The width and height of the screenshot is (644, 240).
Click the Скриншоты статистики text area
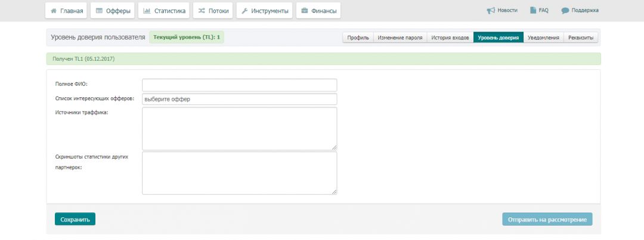pos(239,173)
